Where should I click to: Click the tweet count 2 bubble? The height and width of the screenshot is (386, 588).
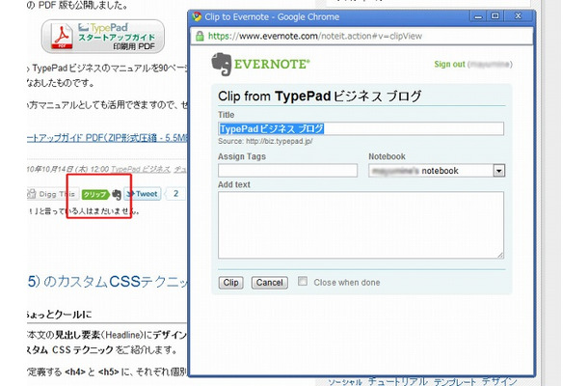click(x=175, y=194)
